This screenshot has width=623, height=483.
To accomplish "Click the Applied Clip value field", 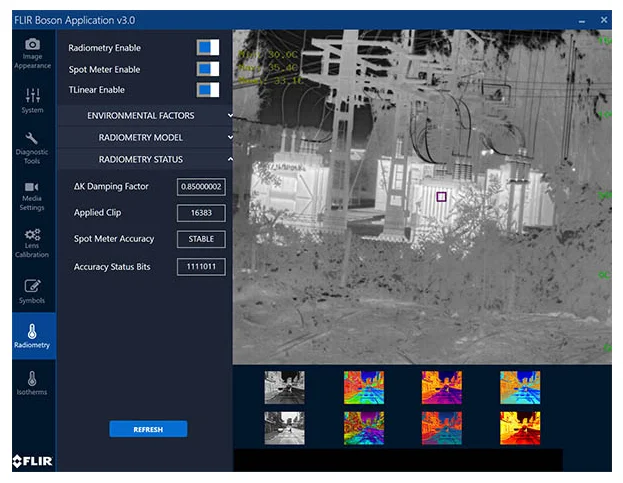I will click(201, 213).
